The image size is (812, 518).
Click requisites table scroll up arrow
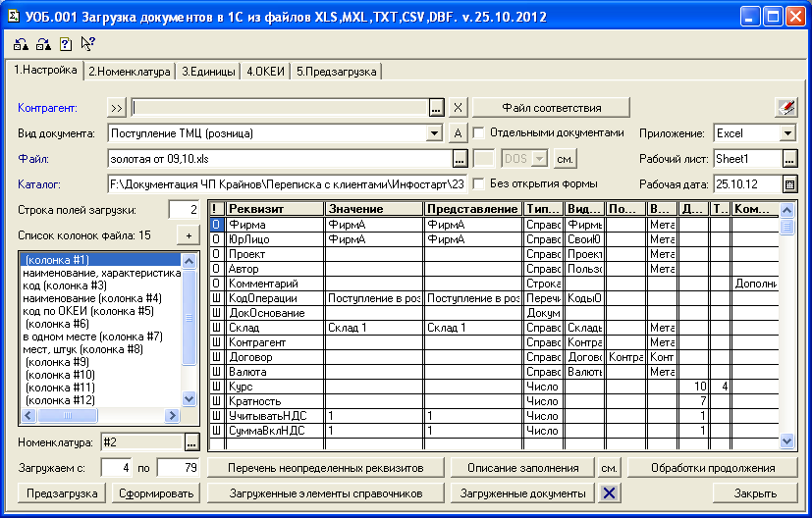(786, 211)
